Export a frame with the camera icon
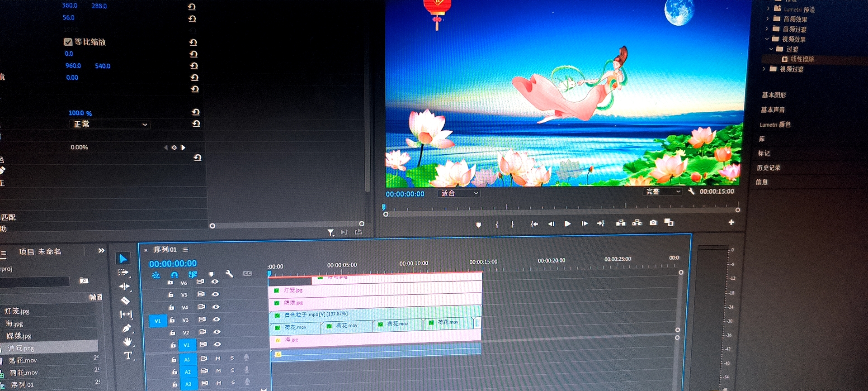868x391 pixels. point(653,222)
